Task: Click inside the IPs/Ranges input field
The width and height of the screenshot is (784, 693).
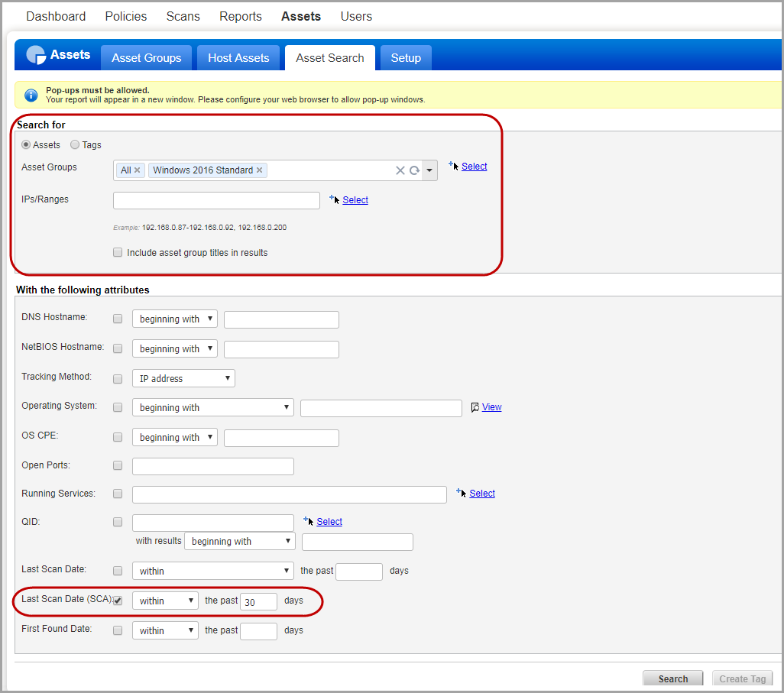Action: click(216, 199)
